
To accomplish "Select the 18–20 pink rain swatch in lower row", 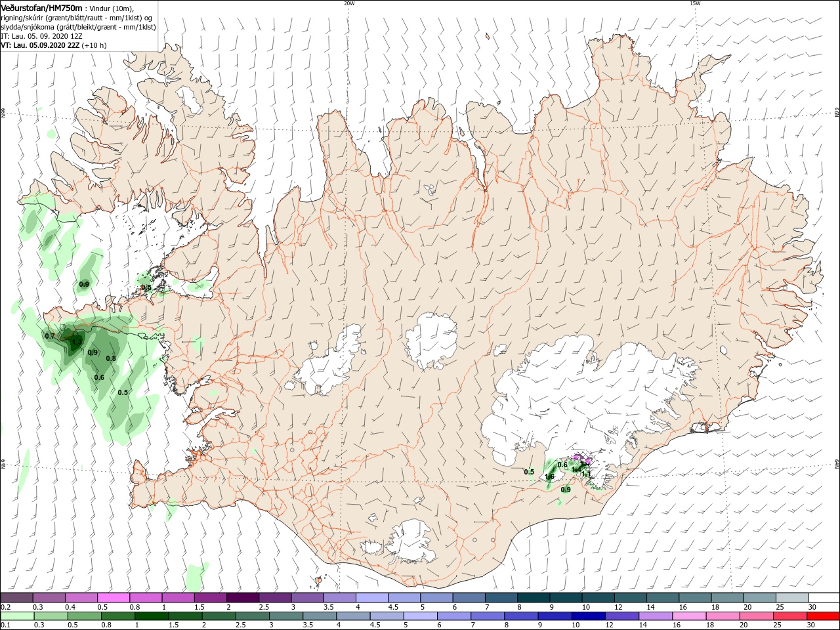I will coord(722,616).
